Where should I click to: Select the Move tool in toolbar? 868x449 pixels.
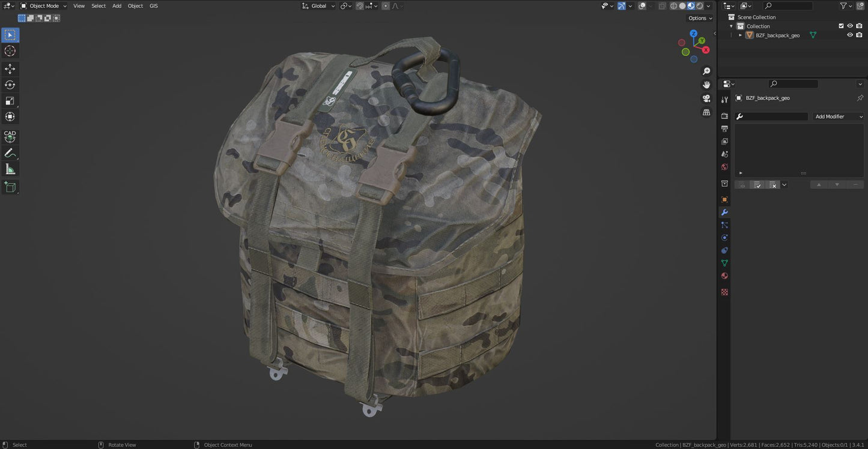coord(10,69)
